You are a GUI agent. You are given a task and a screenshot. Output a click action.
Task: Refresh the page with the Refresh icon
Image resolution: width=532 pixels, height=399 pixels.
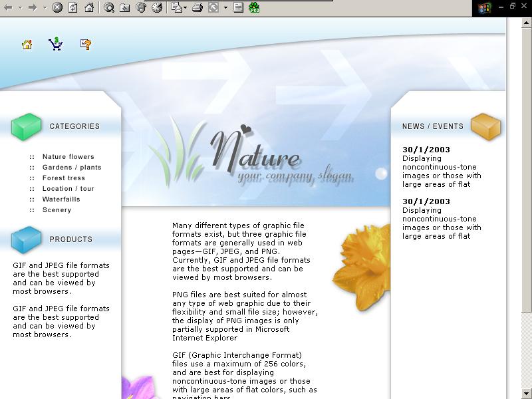click(x=73, y=7)
